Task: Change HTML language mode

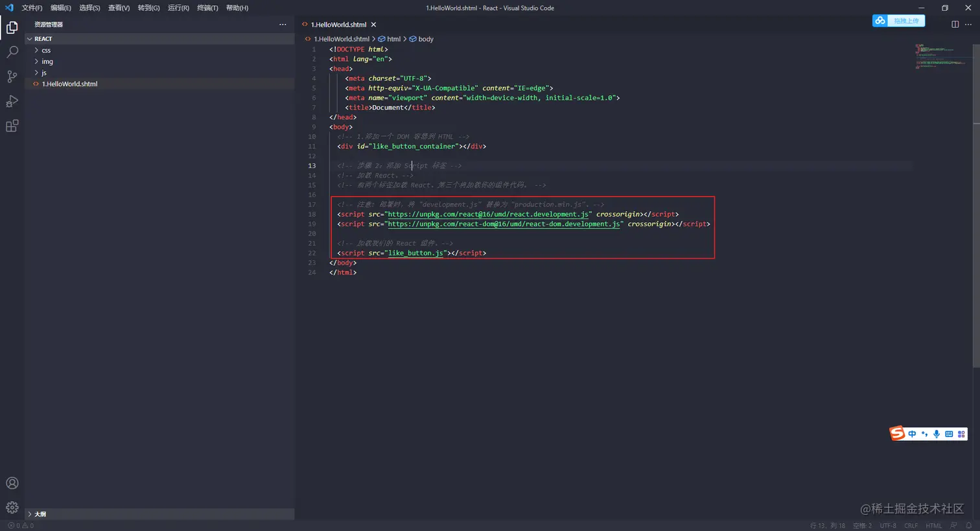Action: point(934,526)
